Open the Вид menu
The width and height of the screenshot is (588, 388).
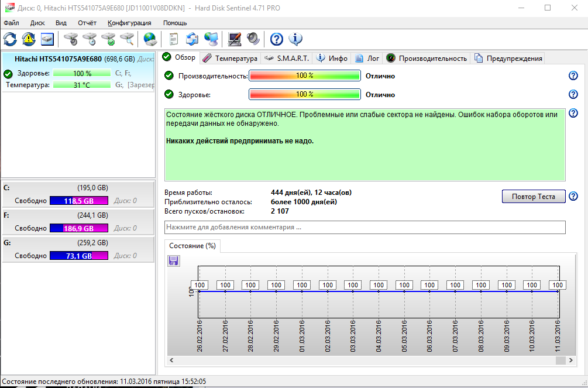[x=61, y=23]
